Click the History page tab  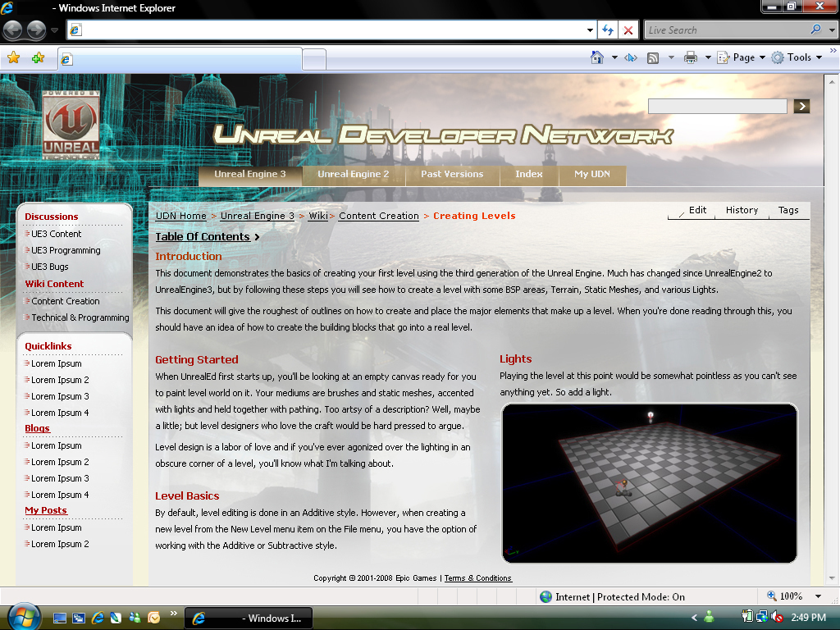point(742,210)
